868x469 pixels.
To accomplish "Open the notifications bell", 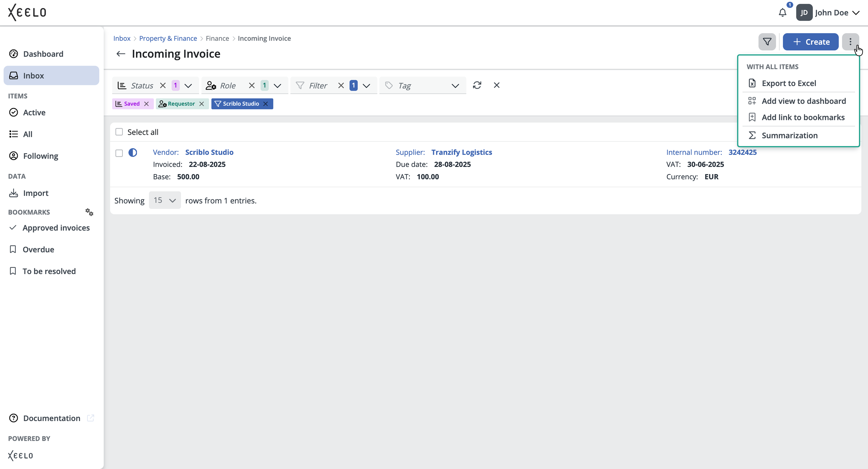I will pyautogui.click(x=782, y=13).
